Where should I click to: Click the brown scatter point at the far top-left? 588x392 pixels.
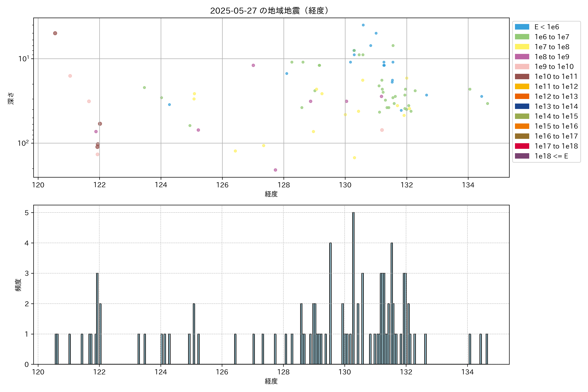point(55,33)
